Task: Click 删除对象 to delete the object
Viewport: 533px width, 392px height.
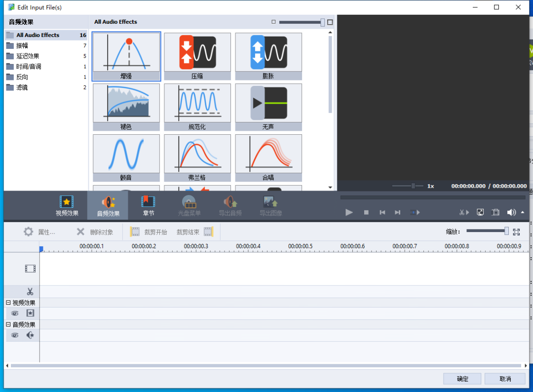Action: click(x=95, y=232)
